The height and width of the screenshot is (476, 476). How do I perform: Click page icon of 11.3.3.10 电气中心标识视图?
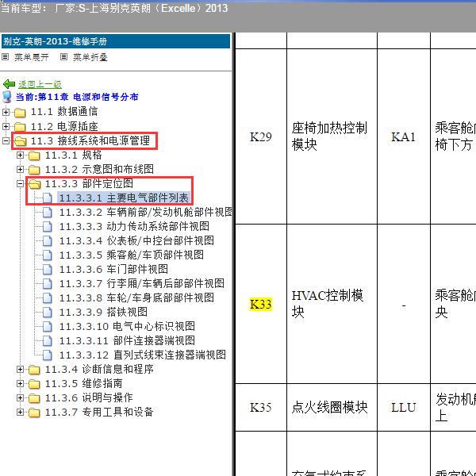(48, 327)
